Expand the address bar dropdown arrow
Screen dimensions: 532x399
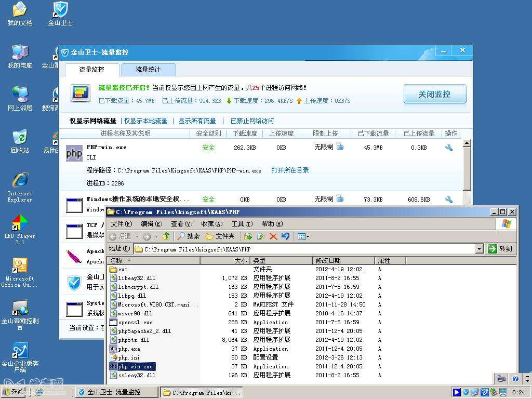click(478, 249)
